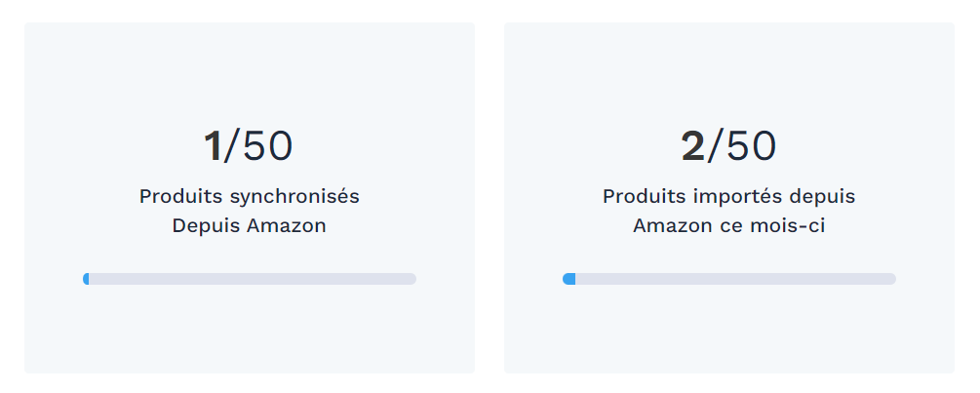Click the synchronized products progress bar
The height and width of the screenshot is (393, 980).
[250, 279]
